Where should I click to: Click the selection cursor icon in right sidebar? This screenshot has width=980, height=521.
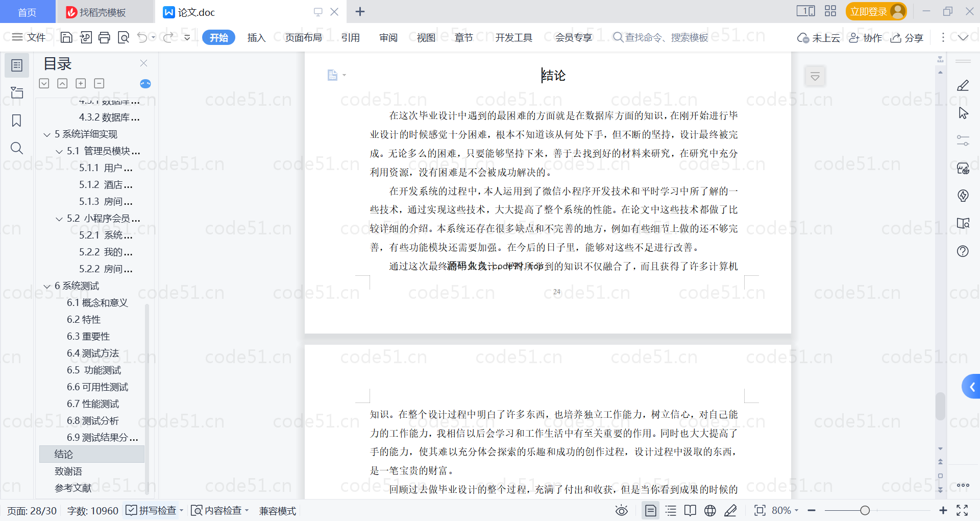point(963,113)
